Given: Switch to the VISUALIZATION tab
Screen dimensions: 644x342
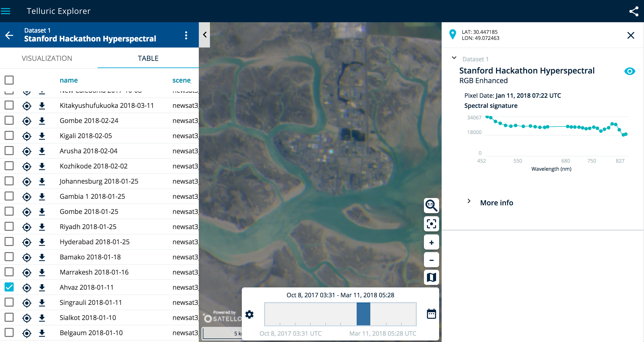Looking at the screenshot, I should [x=47, y=58].
